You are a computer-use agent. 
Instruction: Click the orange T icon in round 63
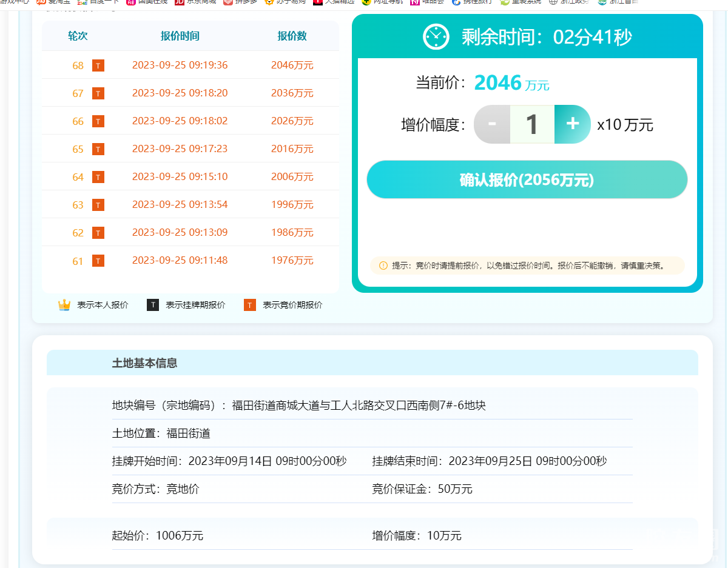coord(98,205)
